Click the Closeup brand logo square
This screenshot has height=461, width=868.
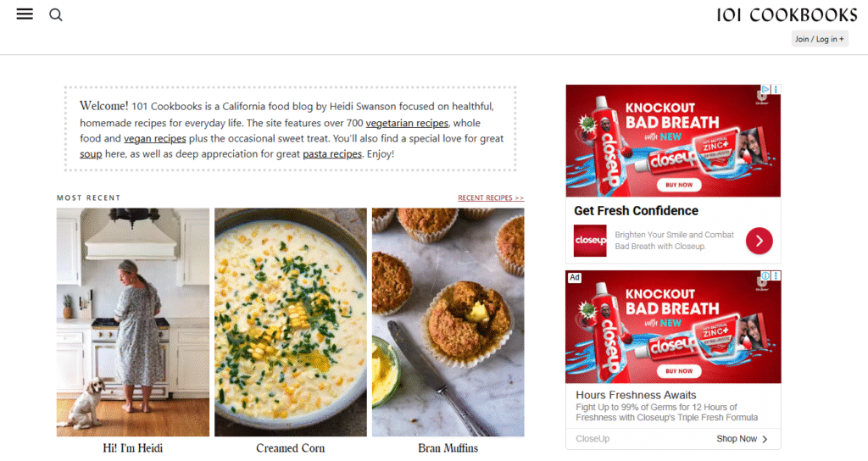coord(590,240)
